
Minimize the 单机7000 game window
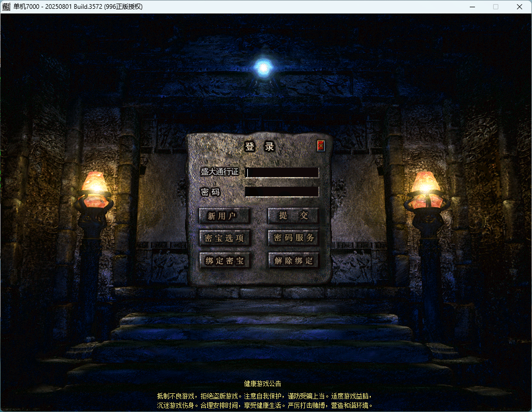pyautogui.click(x=472, y=6)
